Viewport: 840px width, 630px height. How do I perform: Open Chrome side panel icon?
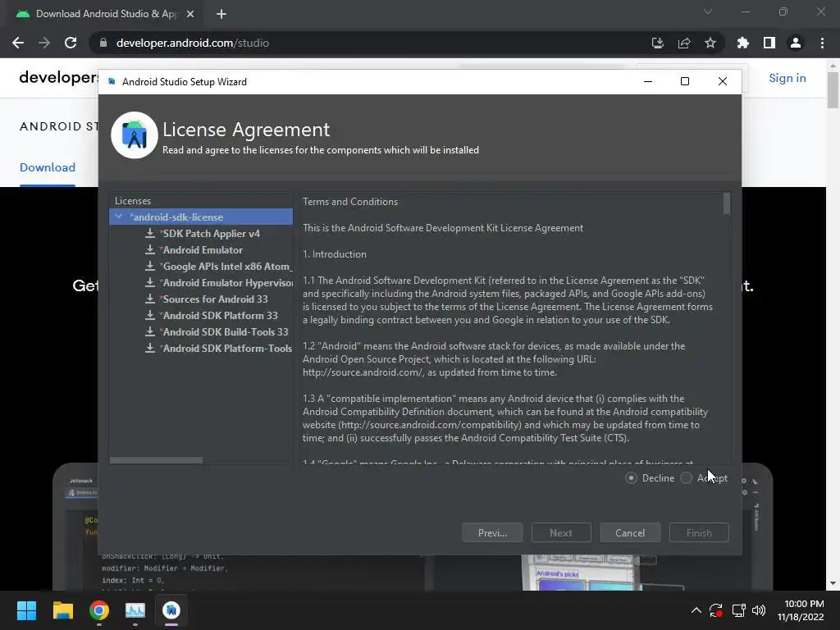769,43
